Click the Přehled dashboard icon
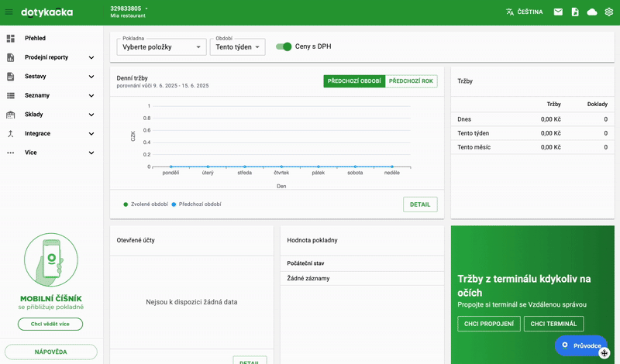 tap(11, 38)
